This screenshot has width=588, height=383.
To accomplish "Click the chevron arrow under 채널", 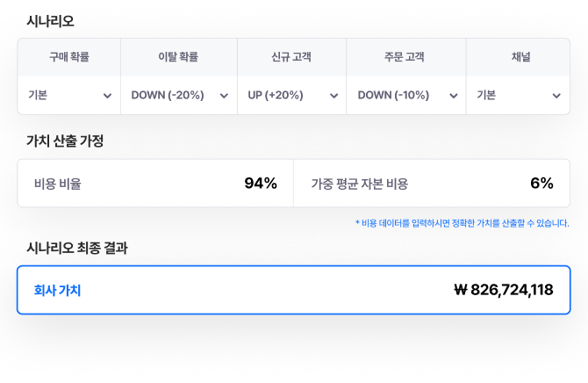I will click(x=556, y=96).
